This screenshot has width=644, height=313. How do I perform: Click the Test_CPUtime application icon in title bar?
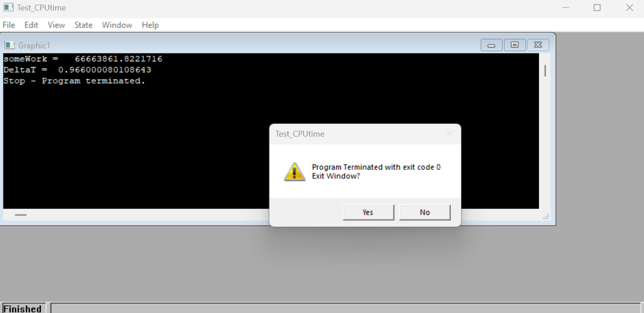[8, 7]
